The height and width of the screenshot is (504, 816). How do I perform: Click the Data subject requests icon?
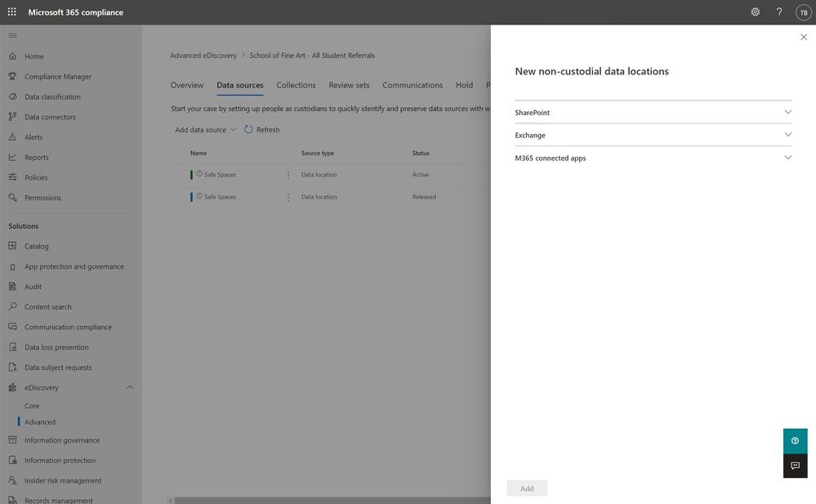[x=13, y=367]
